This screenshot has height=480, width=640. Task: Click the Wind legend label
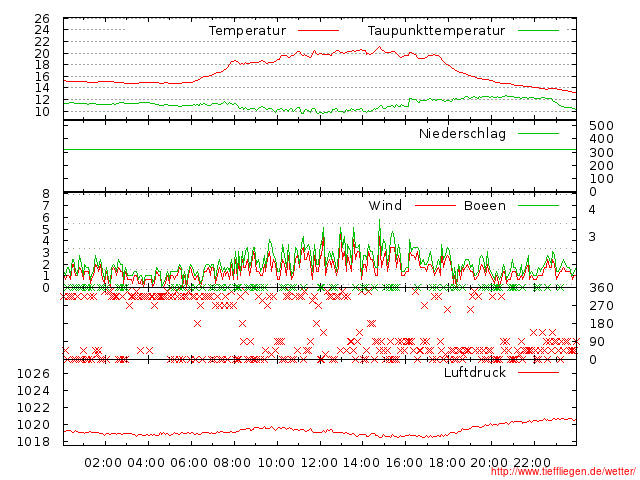click(385, 206)
